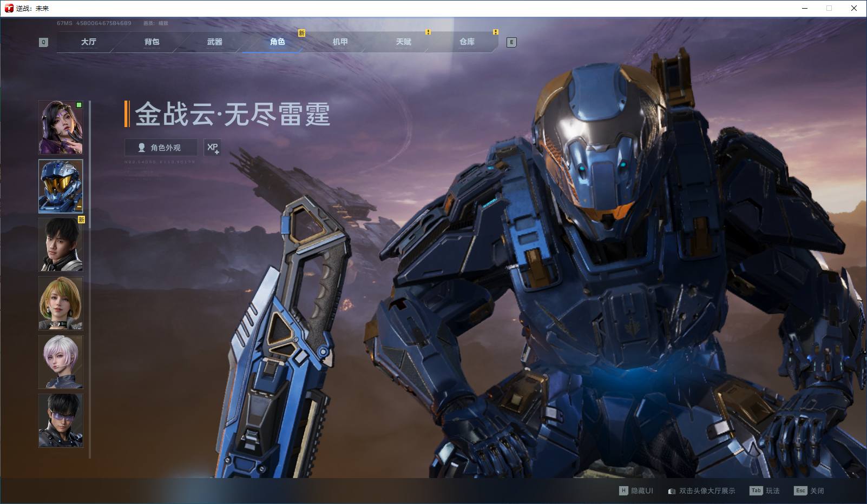Open the 大厅 lobby tab
Viewport: 867px width, 504px height.
coord(89,42)
